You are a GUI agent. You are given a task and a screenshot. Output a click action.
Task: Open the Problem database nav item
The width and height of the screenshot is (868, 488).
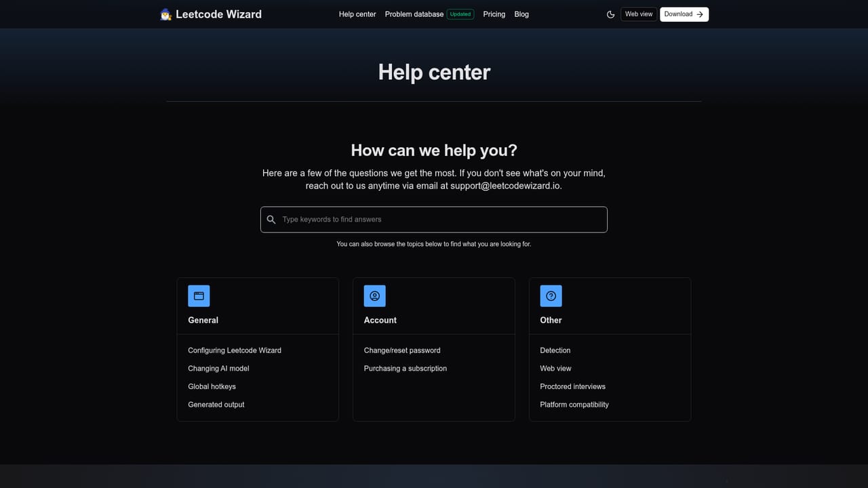pyautogui.click(x=414, y=14)
